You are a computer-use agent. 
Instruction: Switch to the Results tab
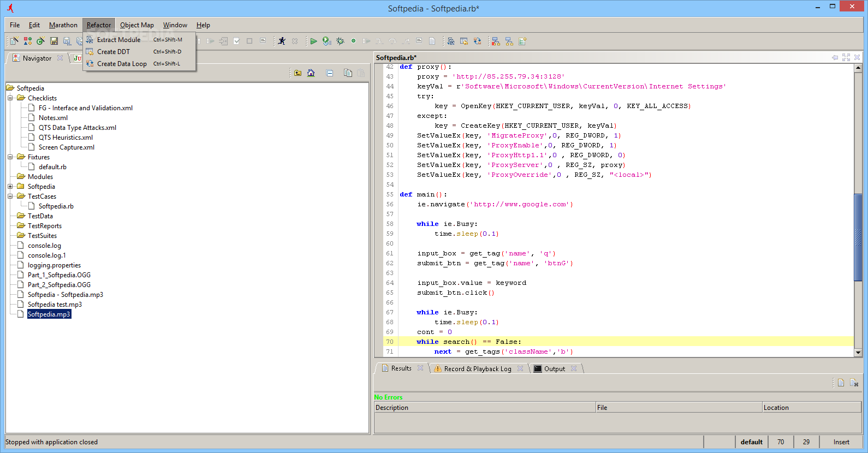point(401,368)
